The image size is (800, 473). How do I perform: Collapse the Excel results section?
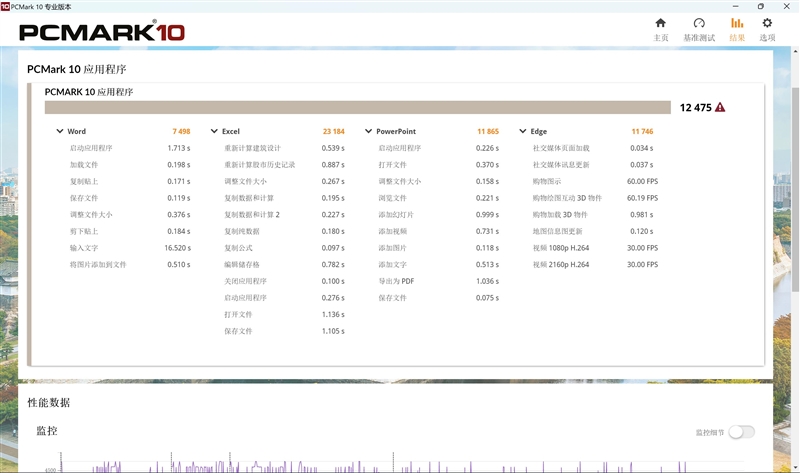click(214, 131)
